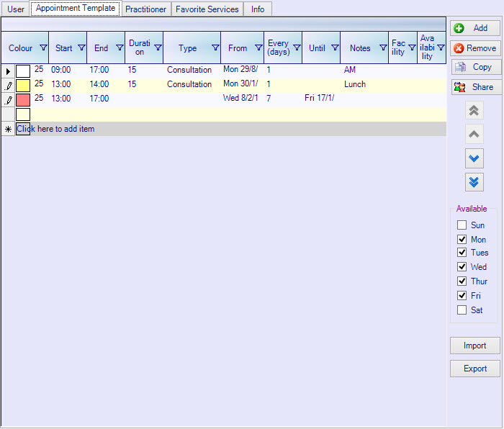Switch to the User tab
This screenshot has width=504, height=429.
(x=15, y=9)
